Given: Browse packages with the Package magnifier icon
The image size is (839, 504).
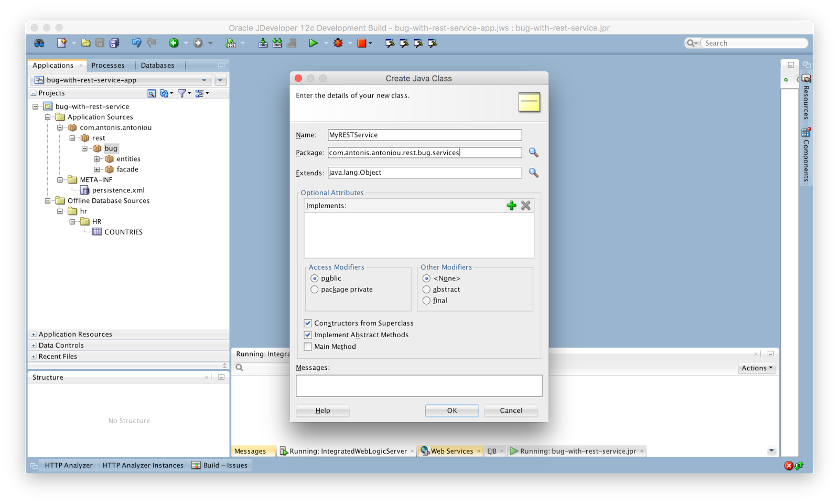Looking at the screenshot, I should coord(533,153).
